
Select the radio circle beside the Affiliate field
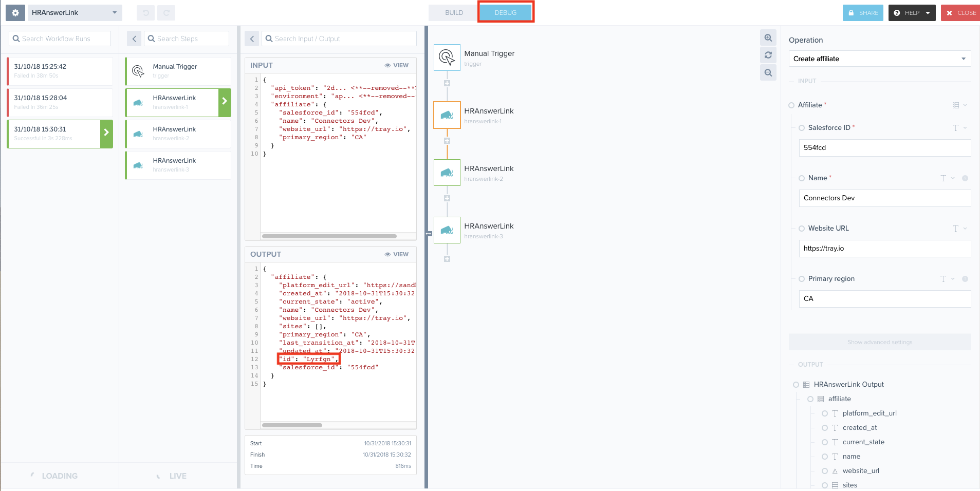tap(791, 105)
